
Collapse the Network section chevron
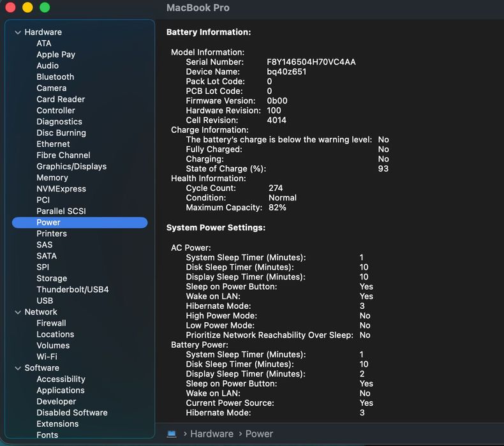(x=18, y=312)
